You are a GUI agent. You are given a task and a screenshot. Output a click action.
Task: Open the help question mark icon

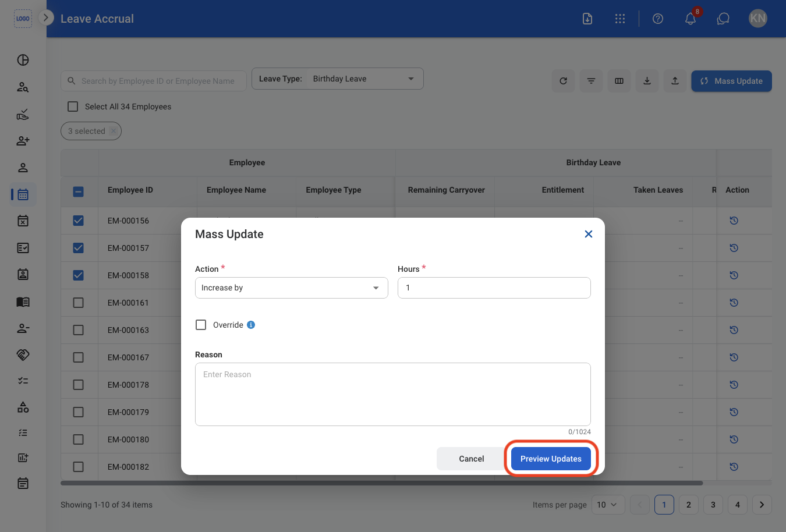[658, 19]
